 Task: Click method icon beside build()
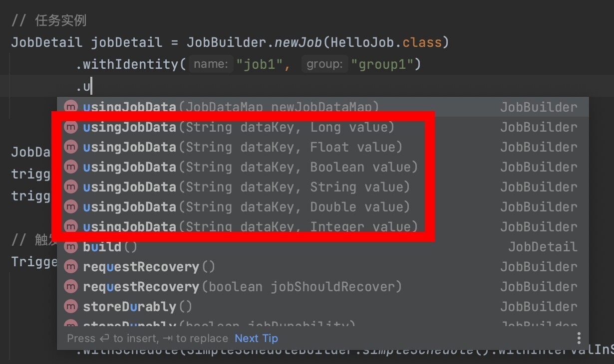[71, 247]
